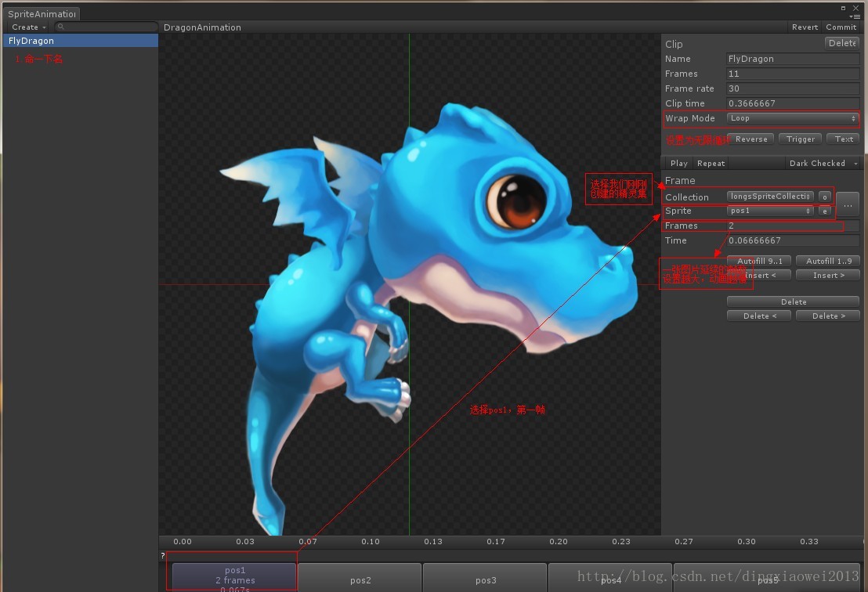Click the search field in clip list
Image resolution: width=868 pixels, height=592 pixels.
click(x=105, y=27)
